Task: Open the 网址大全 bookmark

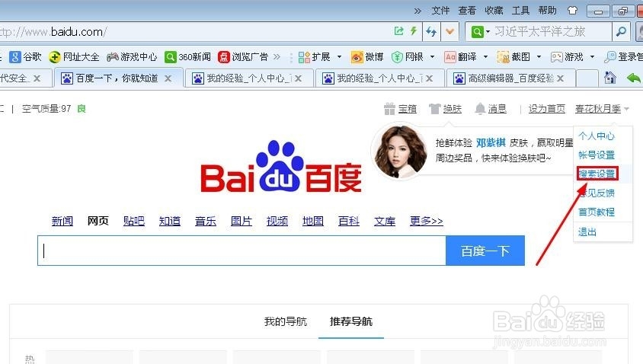Action: [74, 57]
